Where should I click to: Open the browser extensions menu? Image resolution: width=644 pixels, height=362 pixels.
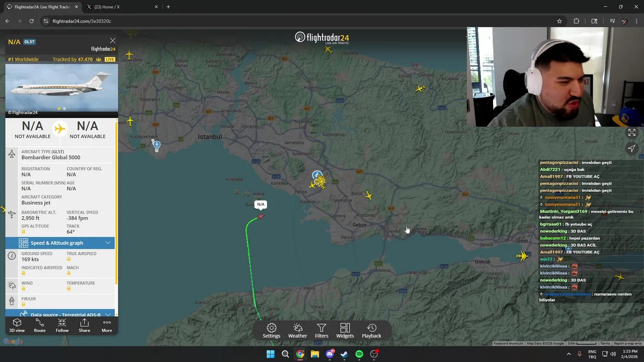(x=576, y=21)
